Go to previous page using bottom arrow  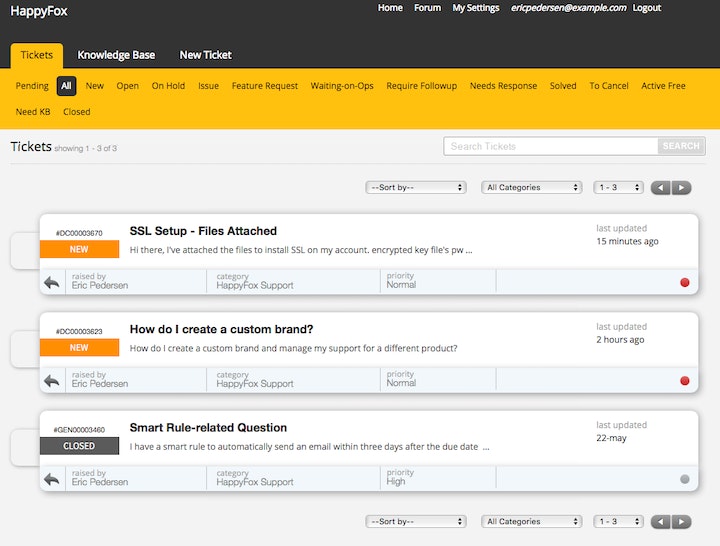661,522
